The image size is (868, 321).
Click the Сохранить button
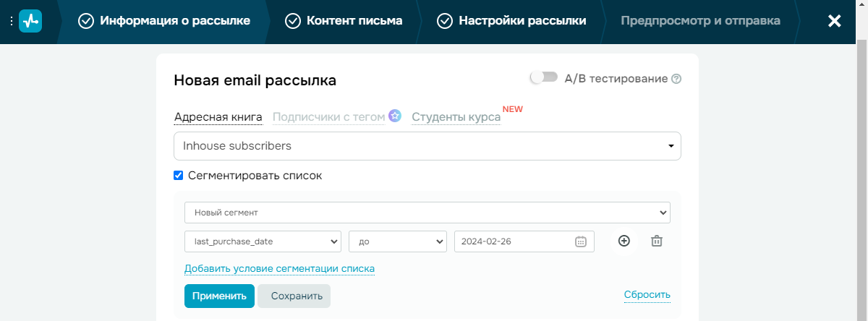294,296
